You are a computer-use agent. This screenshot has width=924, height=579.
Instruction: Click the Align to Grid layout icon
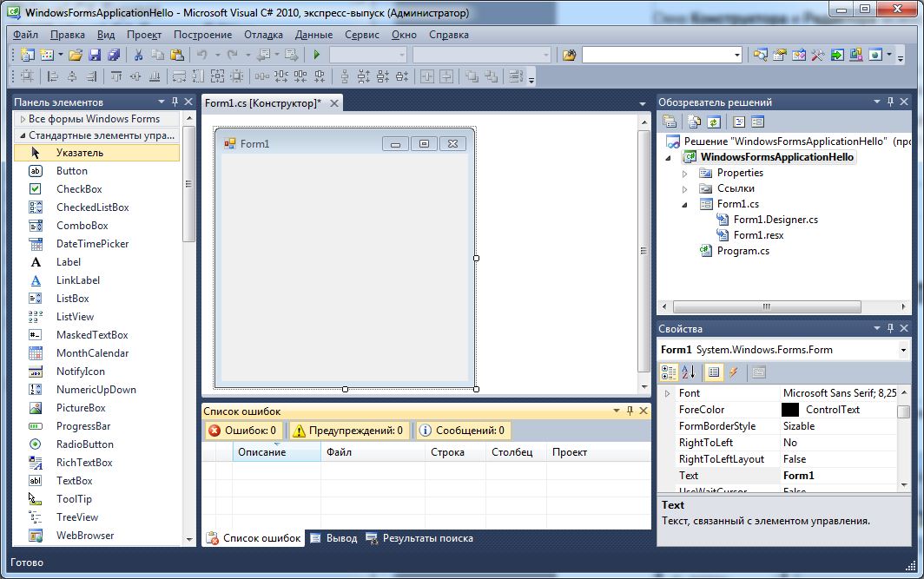tap(27, 76)
